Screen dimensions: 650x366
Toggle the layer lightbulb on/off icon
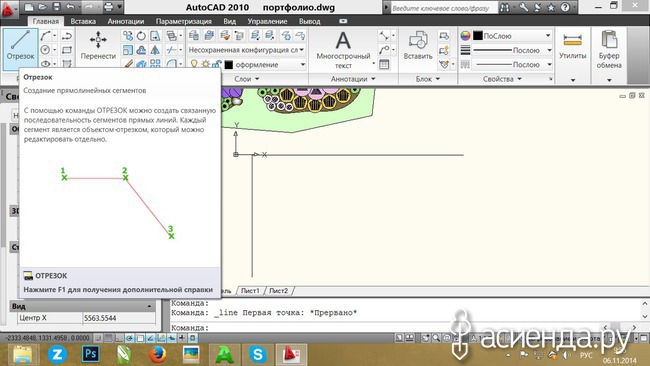194,64
